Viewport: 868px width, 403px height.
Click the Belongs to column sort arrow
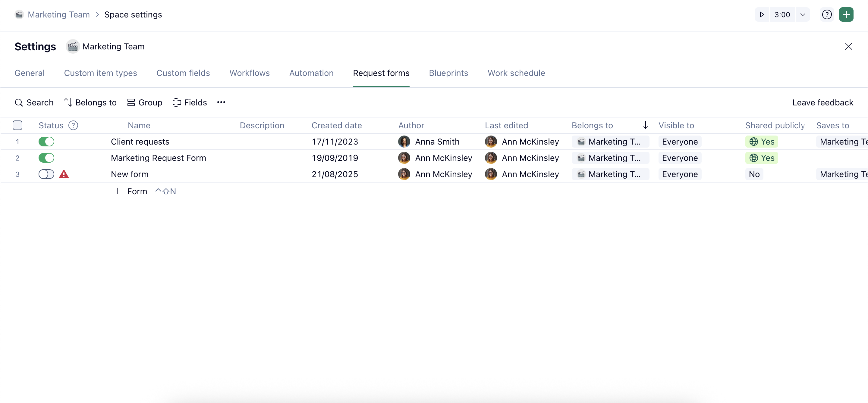click(x=645, y=125)
